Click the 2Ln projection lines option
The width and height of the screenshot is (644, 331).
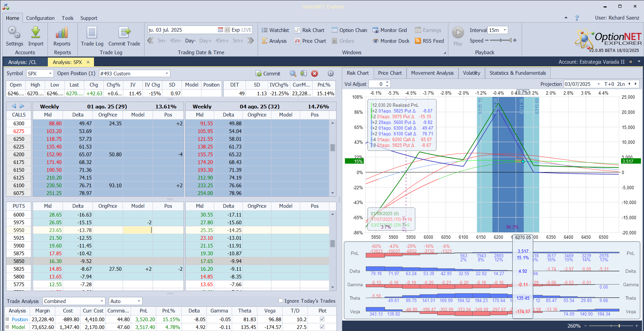621,84
